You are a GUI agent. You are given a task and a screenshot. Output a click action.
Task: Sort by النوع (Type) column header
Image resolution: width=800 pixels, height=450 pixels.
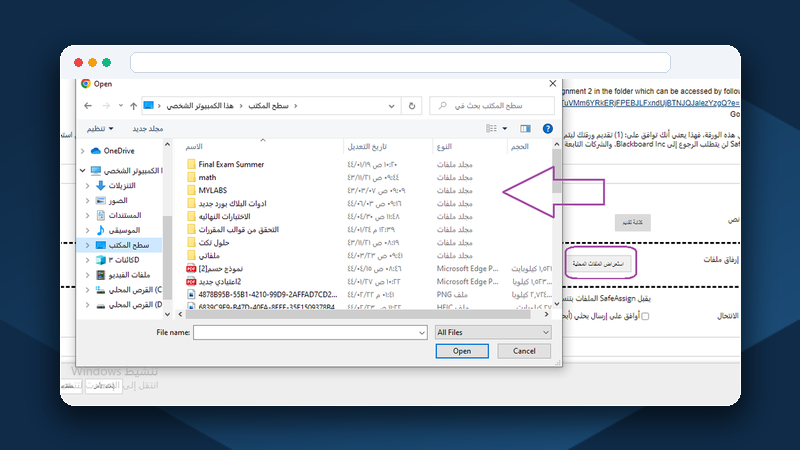pyautogui.click(x=444, y=146)
